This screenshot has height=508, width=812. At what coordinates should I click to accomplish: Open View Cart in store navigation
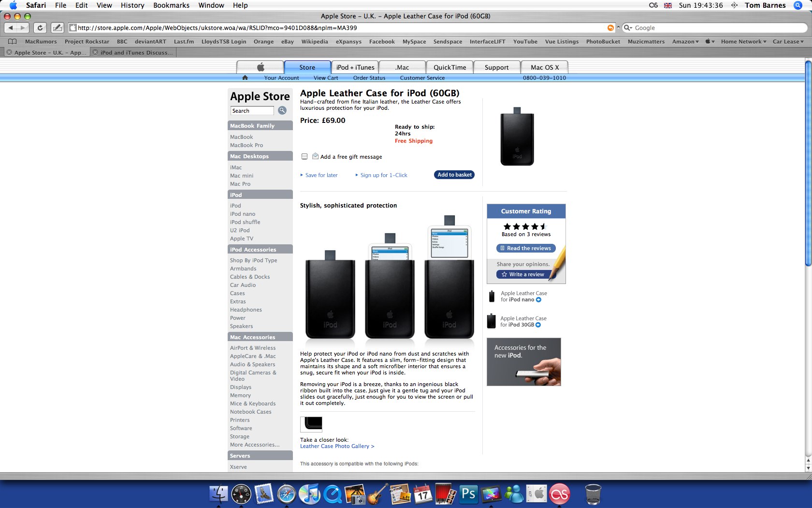(x=326, y=77)
